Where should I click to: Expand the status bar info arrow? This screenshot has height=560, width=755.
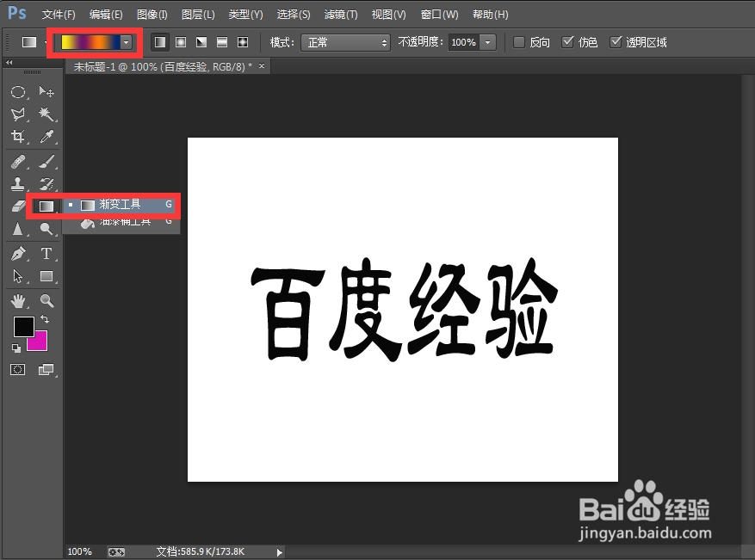279,551
